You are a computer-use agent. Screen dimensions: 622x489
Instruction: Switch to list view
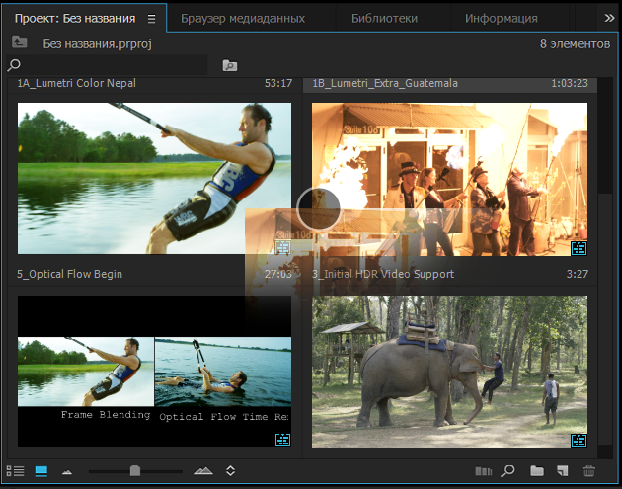point(15,471)
